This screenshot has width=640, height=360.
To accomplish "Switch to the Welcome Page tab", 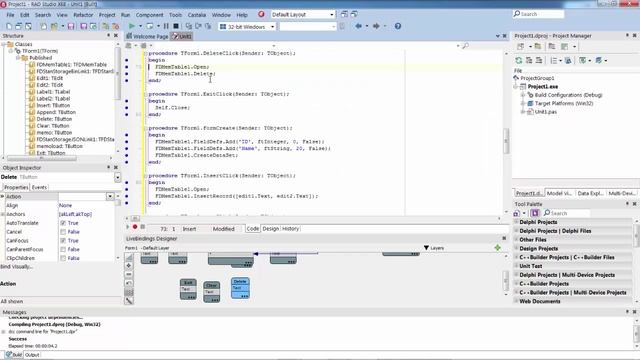I will point(147,36).
